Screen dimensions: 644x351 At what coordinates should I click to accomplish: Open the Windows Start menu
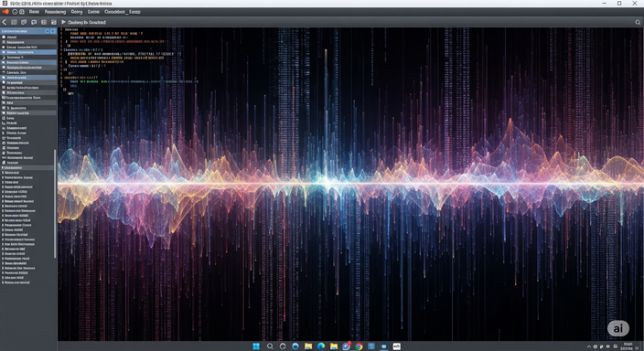[x=256, y=346]
